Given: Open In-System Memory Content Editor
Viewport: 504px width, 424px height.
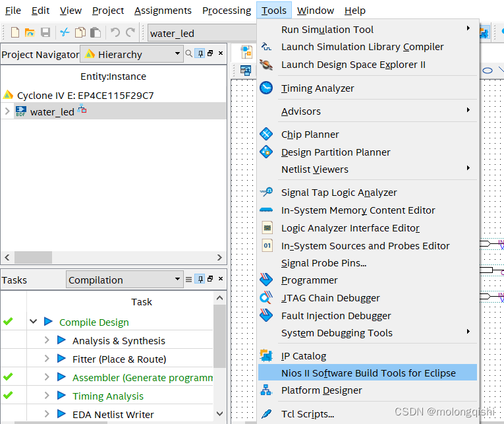Looking at the screenshot, I should (x=368, y=210).
